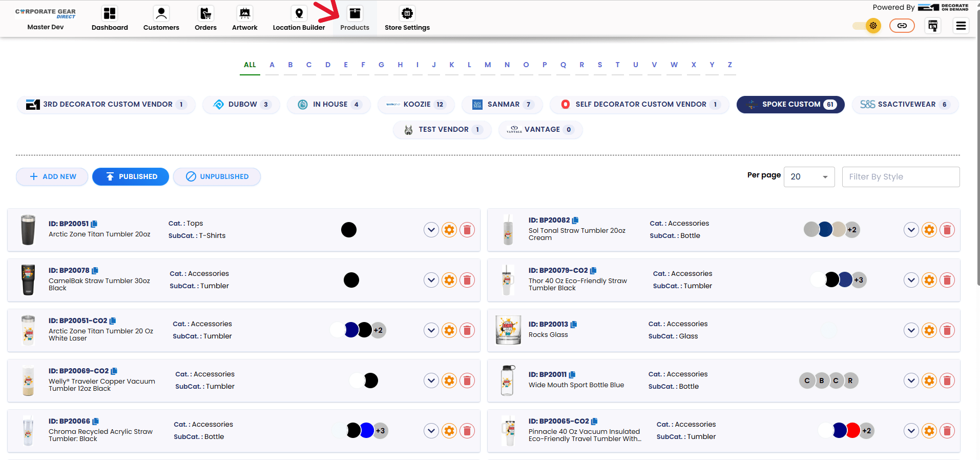Select the Spoke Custom vendor filter

(790, 105)
